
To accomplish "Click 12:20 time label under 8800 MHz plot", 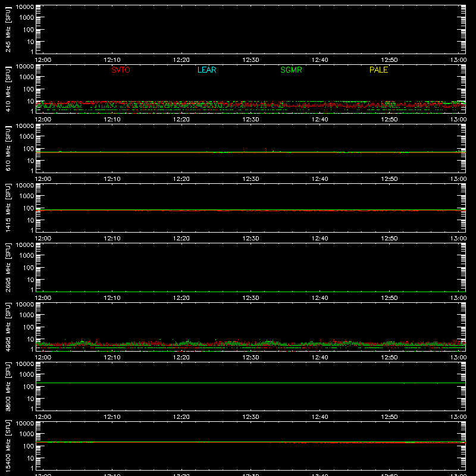I will click(x=181, y=417).
